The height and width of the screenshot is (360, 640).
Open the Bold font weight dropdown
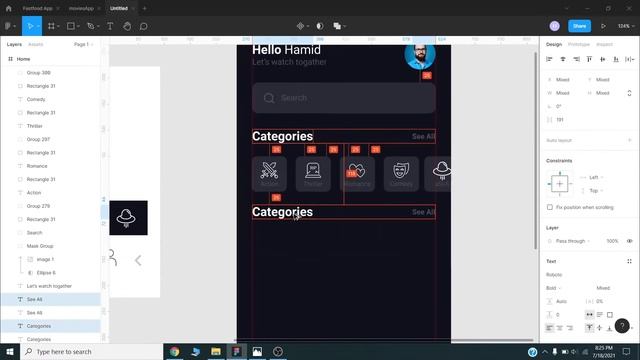coord(553,288)
